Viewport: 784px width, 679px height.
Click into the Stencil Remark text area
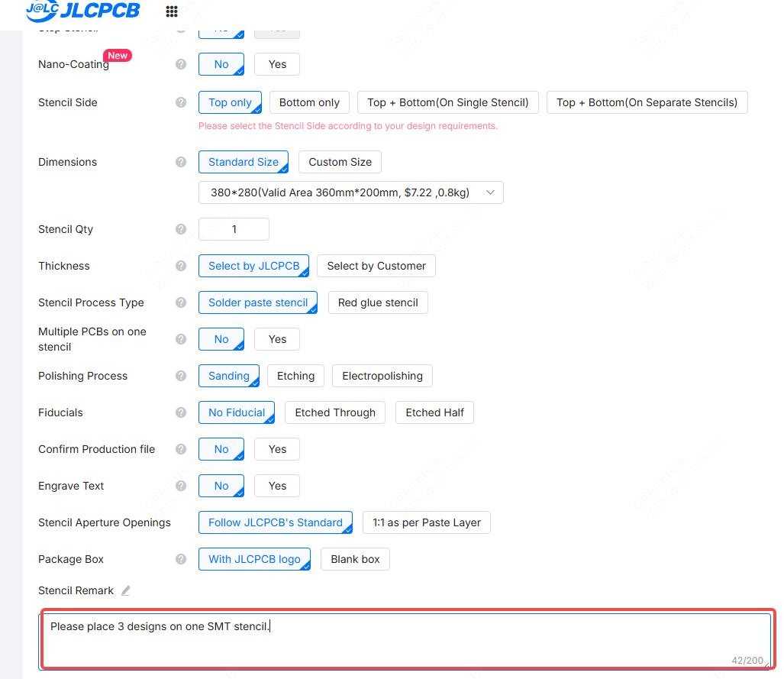pos(405,641)
